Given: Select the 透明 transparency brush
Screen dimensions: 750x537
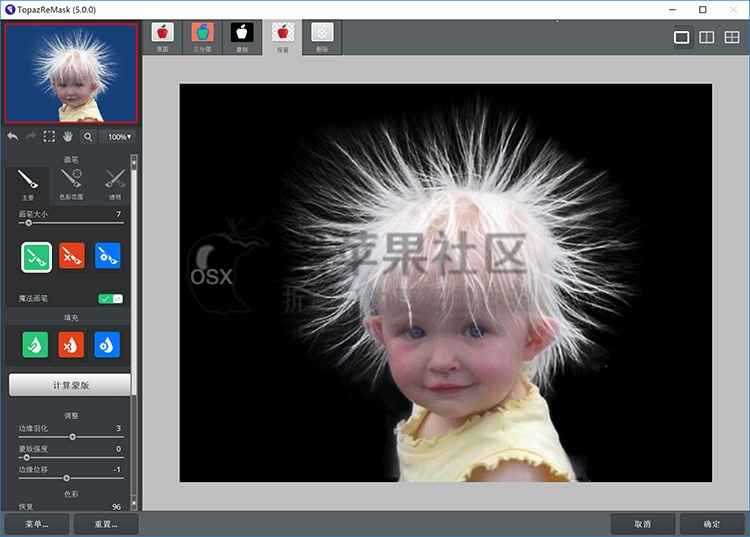Looking at the screenshot, I should (x=115, y=185).
